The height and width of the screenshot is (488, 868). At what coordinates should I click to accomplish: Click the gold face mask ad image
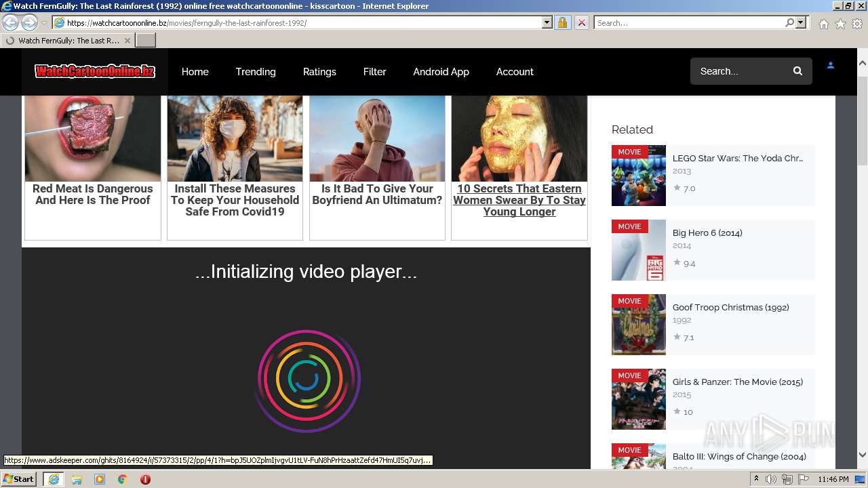click(x=519, y=138)
